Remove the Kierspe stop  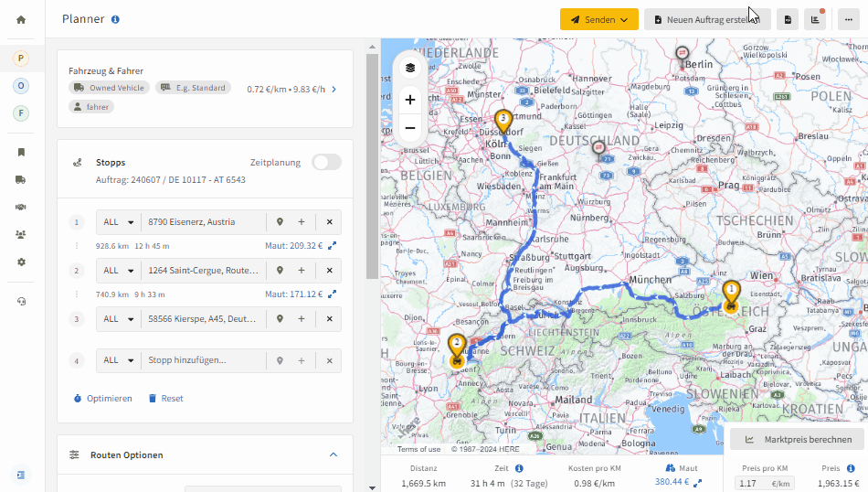point(329,319)
